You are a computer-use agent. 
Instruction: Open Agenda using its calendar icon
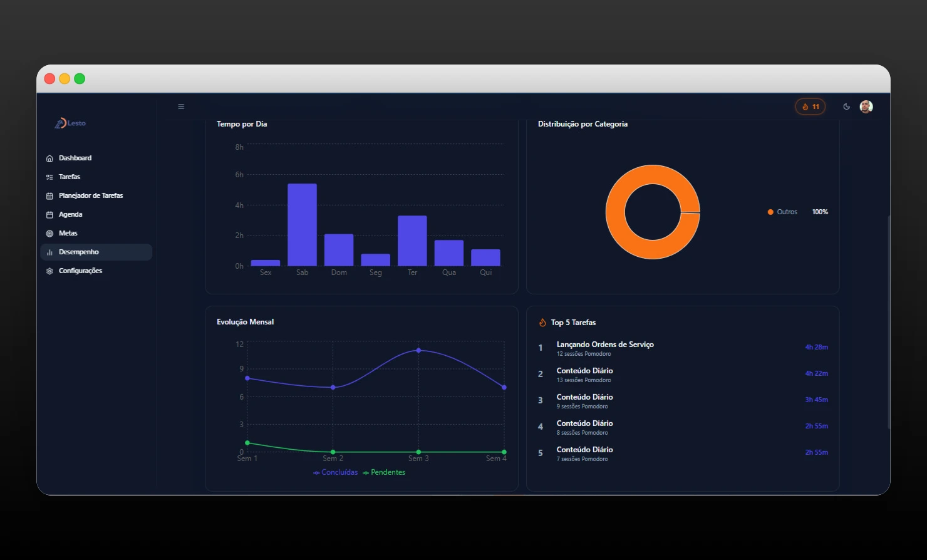(x=49, y=214)
